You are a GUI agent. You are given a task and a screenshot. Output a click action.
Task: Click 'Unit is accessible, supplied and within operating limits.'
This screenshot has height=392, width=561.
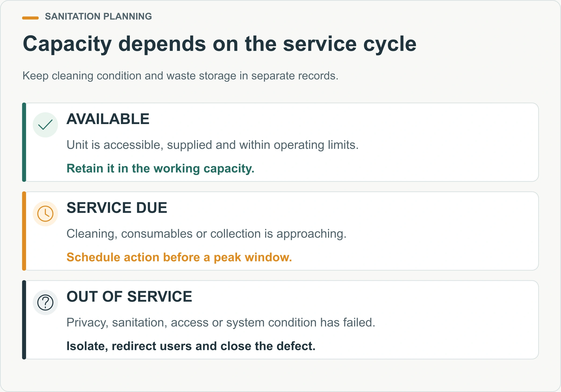(x=212, y=145)
